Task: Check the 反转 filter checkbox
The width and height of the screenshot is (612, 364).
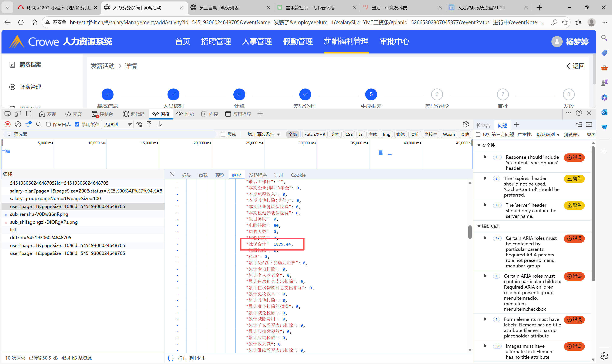Action: pyautogui.click(x=223, y=134)
